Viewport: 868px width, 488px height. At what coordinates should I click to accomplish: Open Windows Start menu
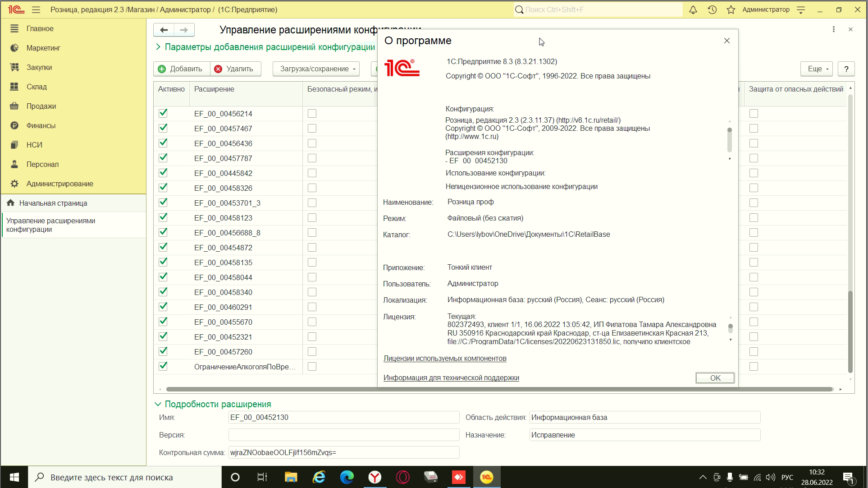pyautogui.click(x=14, y=477)
